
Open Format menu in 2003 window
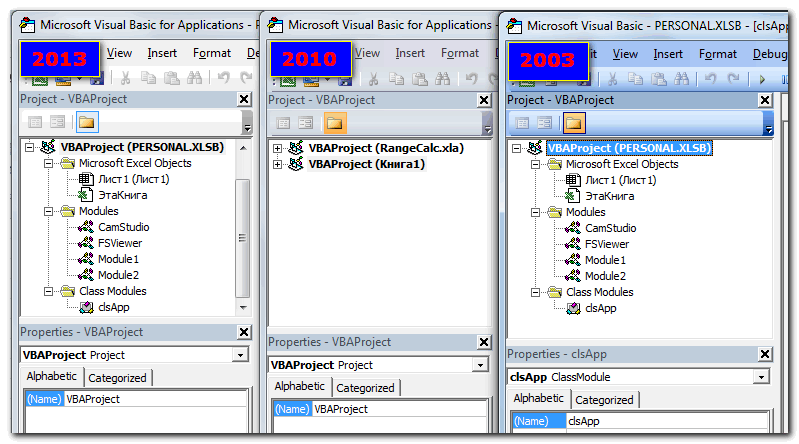(717, 54)
